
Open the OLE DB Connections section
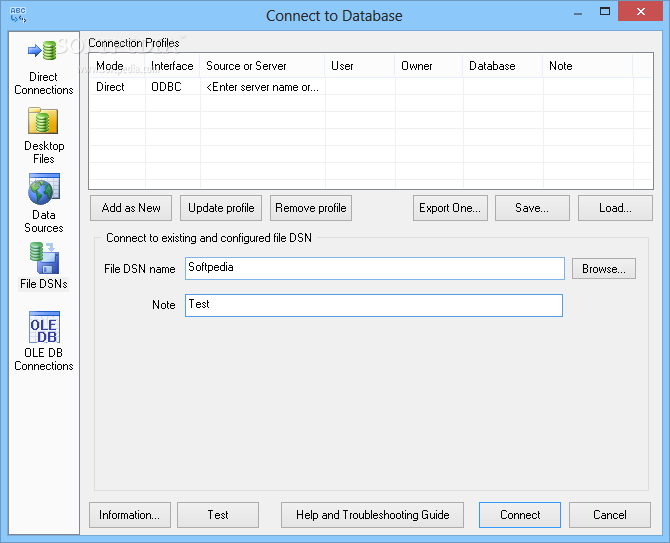(x=43, y=342)
